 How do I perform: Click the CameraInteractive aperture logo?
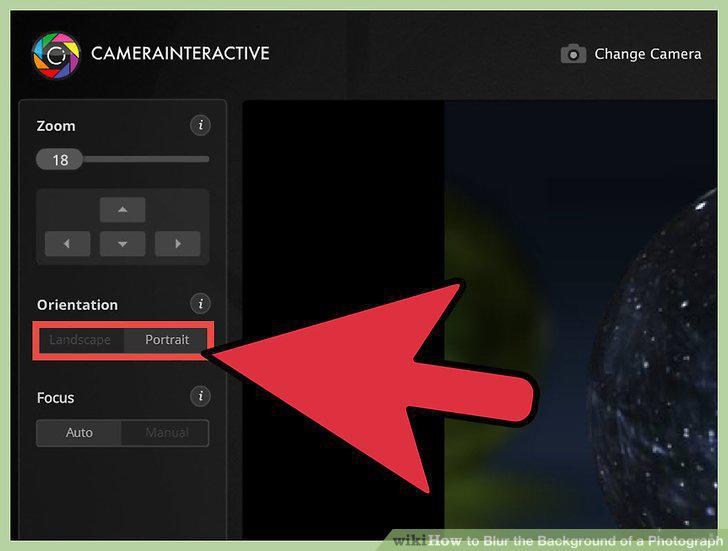pyautogui.click(x=56, y=55)
